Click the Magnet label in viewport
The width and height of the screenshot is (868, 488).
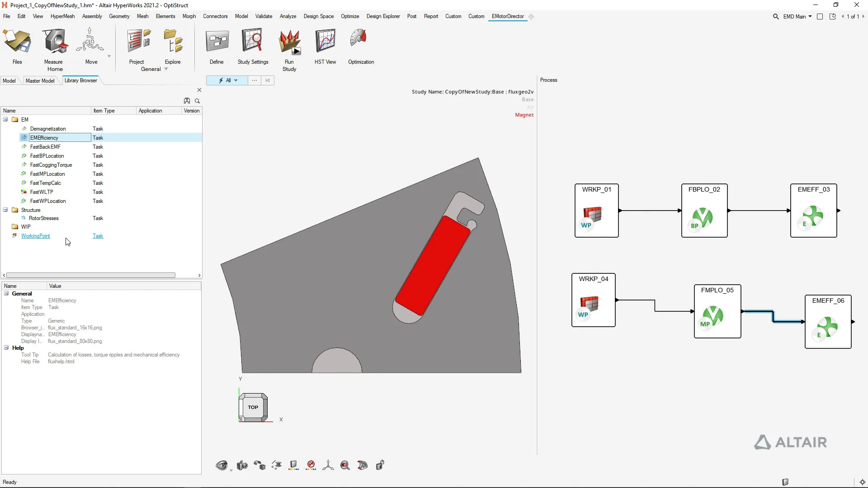[524, 115]
